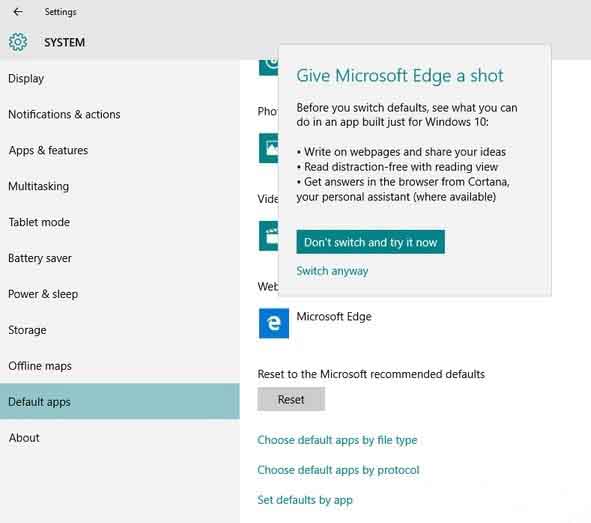591x523 pixels.
Task: Click the Settings window title text
Action: pos(60,12)
